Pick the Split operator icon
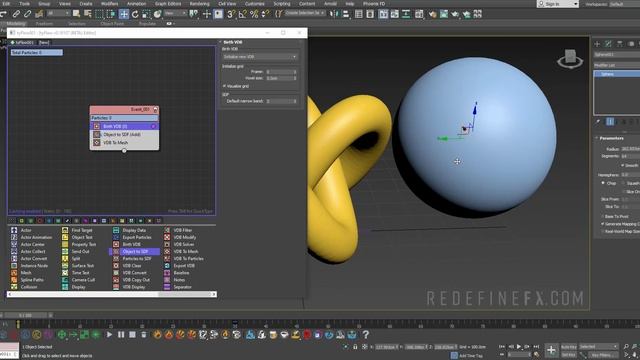The image size is (640, 360). point(65,258)
